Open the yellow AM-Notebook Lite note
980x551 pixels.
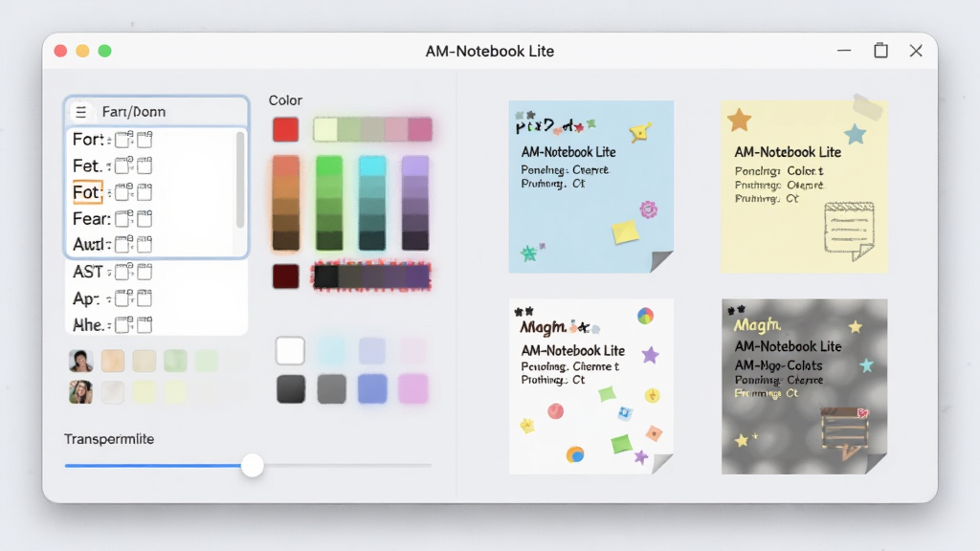(804, 187)
